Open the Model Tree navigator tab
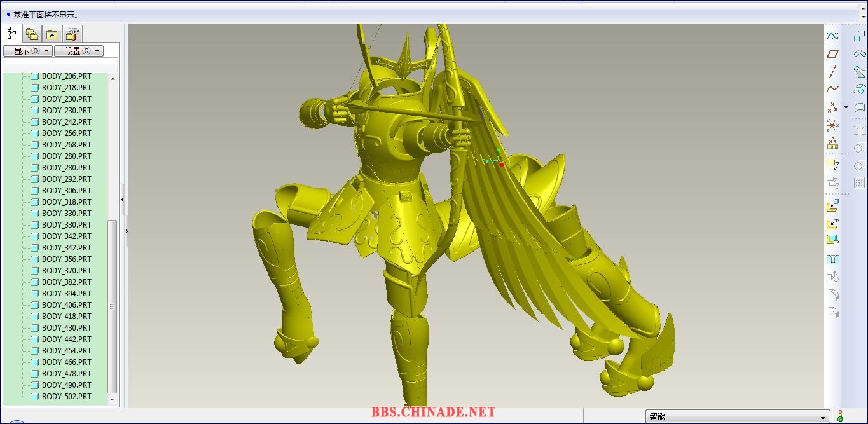Image resolution: width=868 pixels, height=424 pixels. [x=11, y=33]
